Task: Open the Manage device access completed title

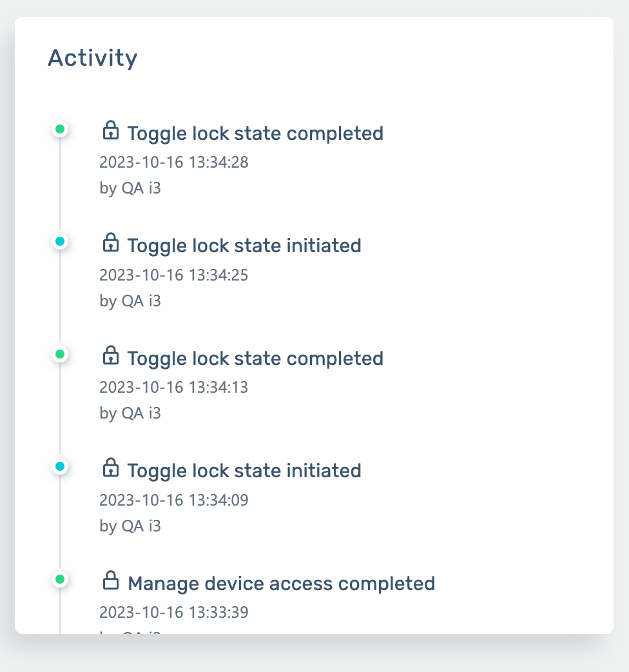Action: tap(282, 584)
